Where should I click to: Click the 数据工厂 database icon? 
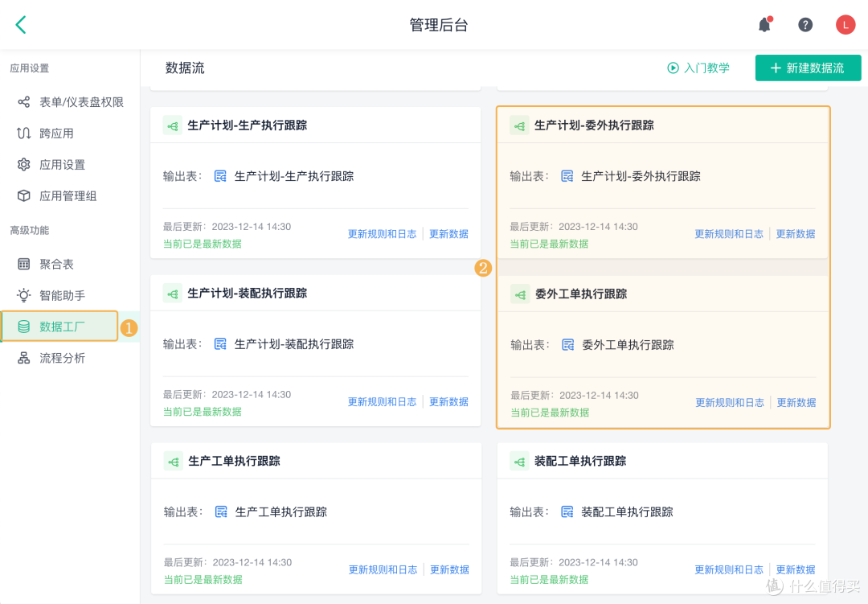click(24, 327)
